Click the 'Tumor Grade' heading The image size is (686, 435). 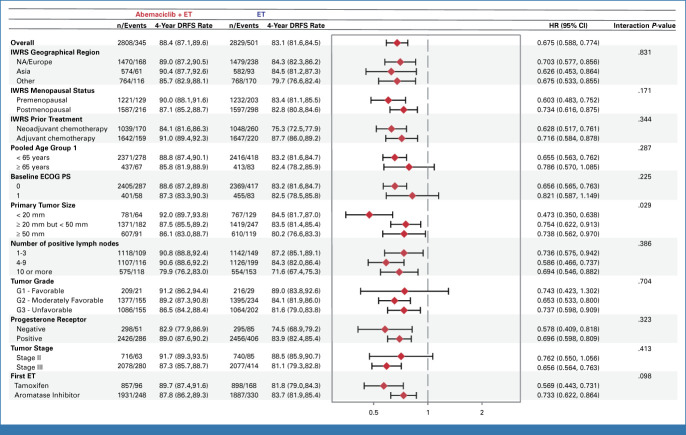point(32,281)
